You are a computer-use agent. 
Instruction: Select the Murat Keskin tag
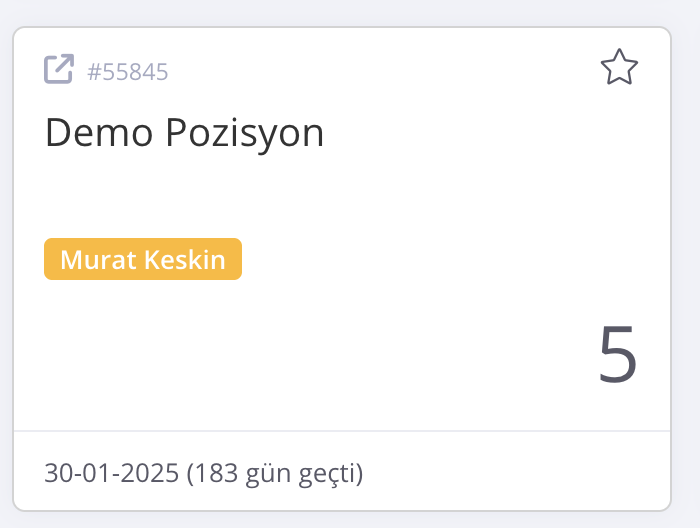[143, 259]
